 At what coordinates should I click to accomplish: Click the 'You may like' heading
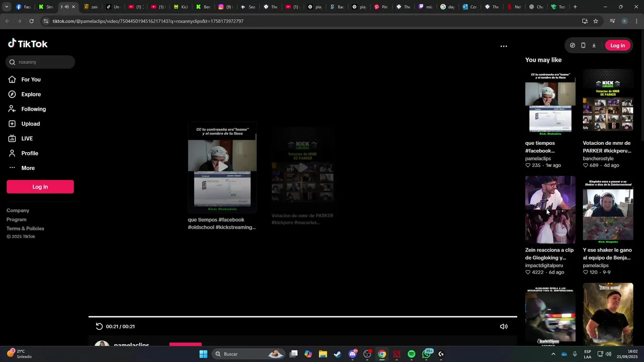(543, 60)
